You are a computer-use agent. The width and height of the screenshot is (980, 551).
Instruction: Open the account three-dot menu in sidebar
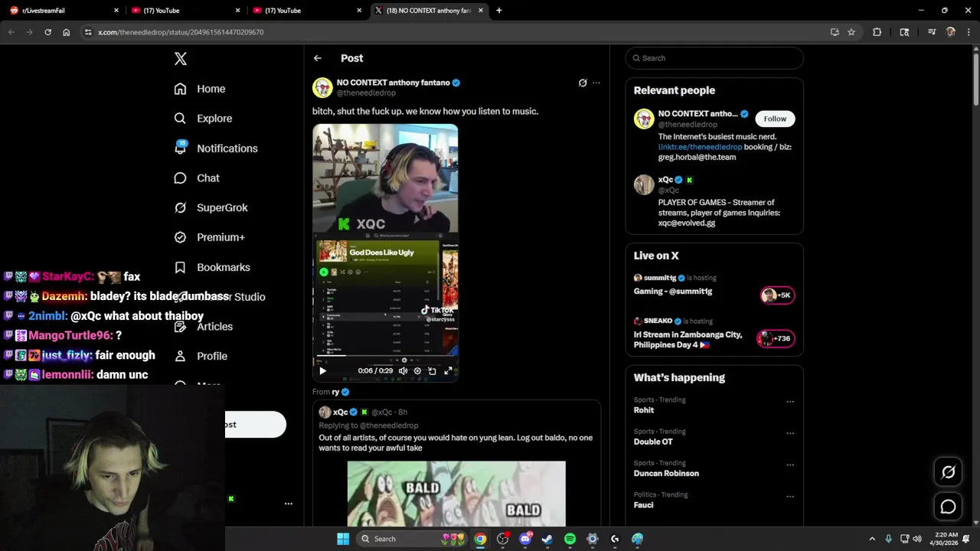289,504
